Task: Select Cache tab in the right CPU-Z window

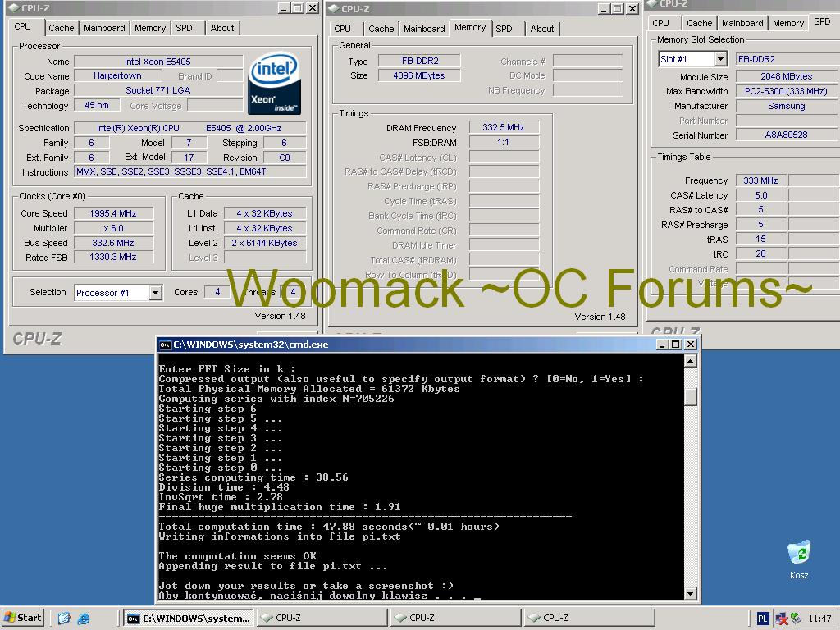Action: point(699,23)
